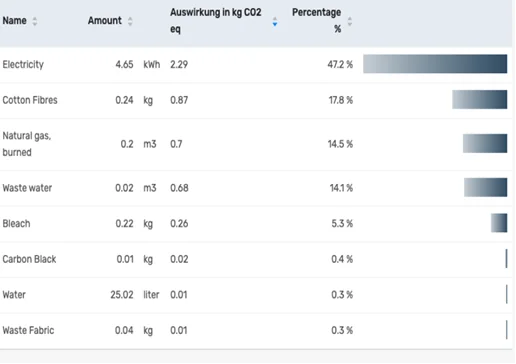Sort table by Name column sort icon
The height and width of the screenshot is (364, 516).
click(35, 21)
